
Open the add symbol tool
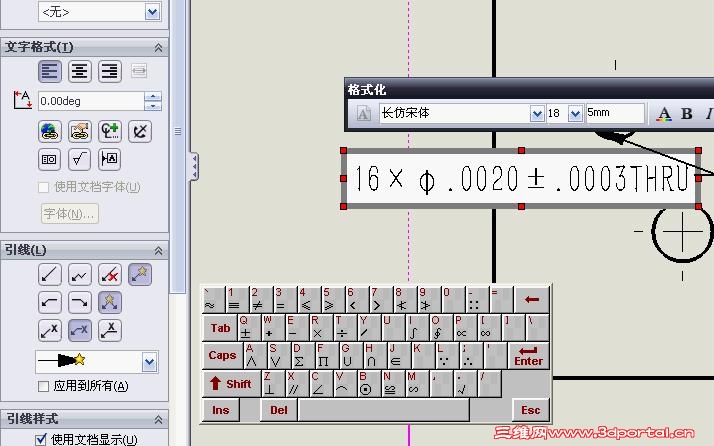tap(110, 131)
